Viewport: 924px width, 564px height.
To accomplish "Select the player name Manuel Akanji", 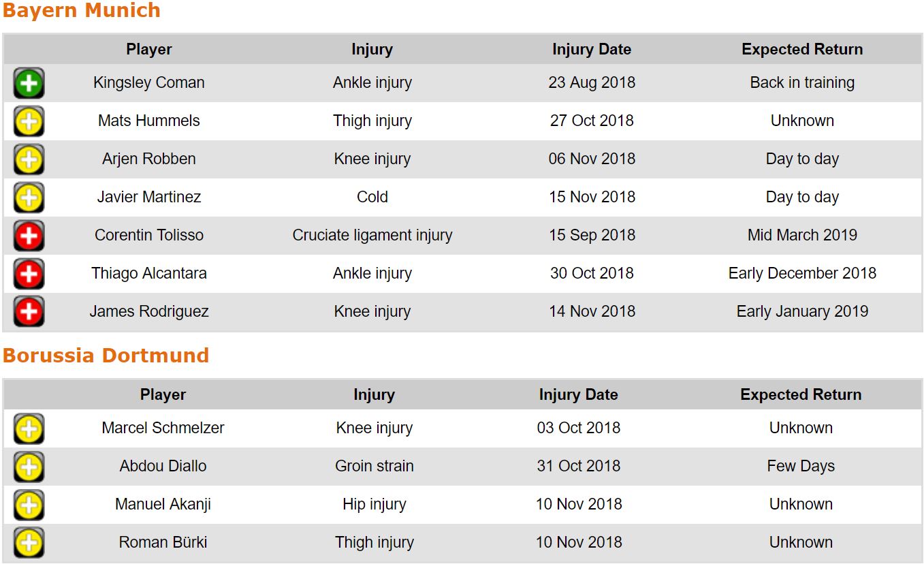I will (x=163, y=504).
